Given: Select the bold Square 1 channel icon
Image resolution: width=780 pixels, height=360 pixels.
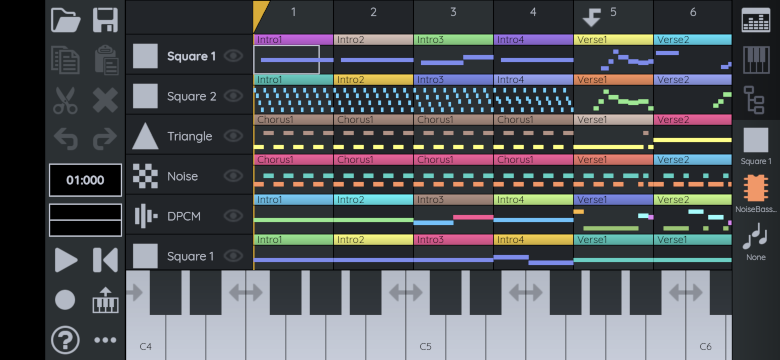Looking at the screenshot, I should coord(145,56).
